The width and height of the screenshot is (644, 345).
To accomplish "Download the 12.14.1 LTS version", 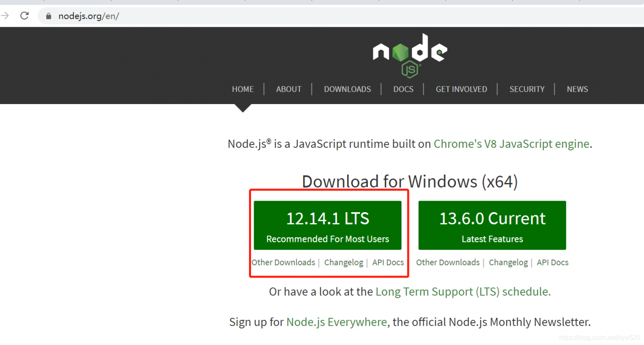I will point(328,225).
